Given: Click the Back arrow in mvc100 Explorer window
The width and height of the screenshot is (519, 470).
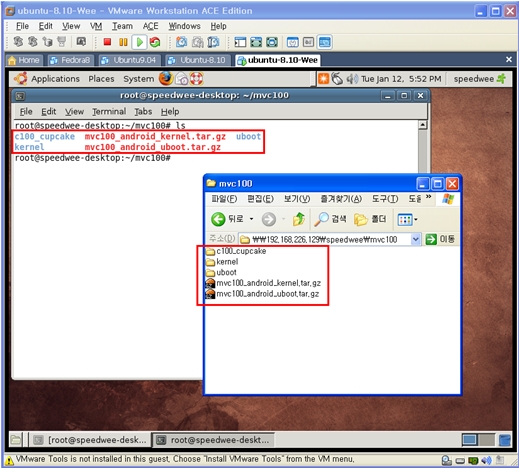Looking at the screenshot, I should [218, 219].
